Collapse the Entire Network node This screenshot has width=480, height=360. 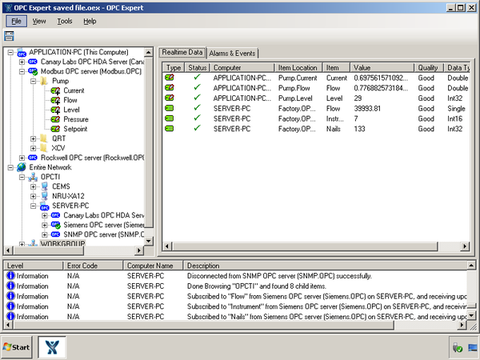10,167
